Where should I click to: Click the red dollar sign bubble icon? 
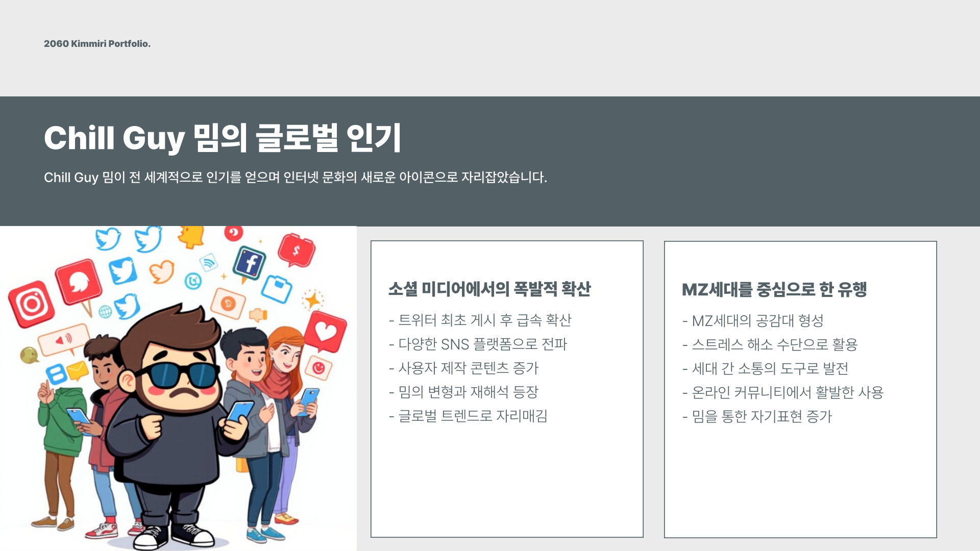point(296,251)
